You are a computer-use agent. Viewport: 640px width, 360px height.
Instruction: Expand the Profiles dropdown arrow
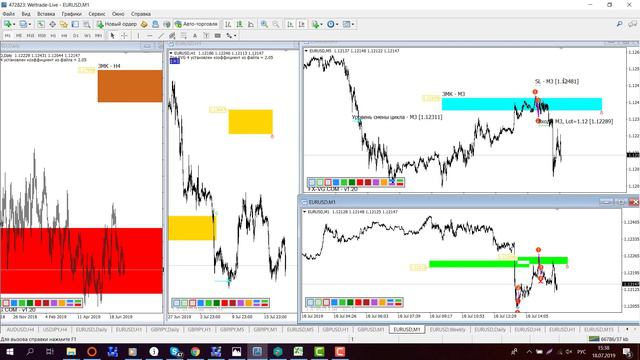[29, 24]
